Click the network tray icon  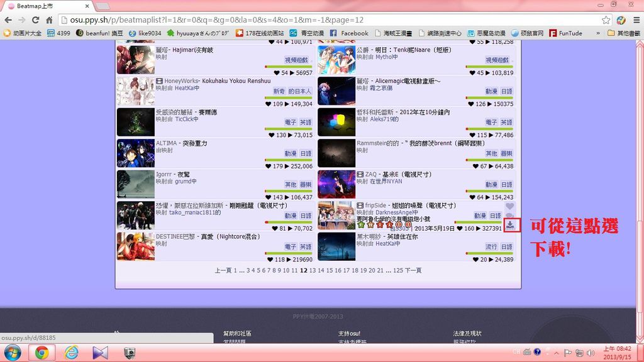click(579, 353)
